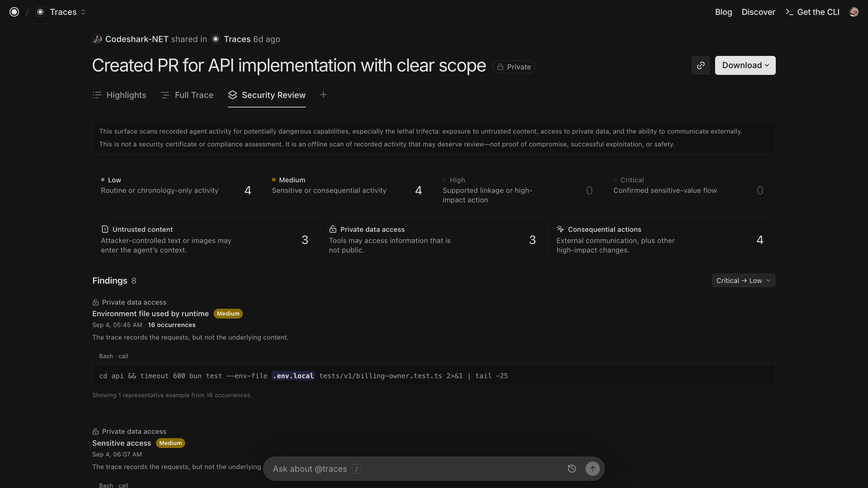The width and height of the screenshot is (868, 488).
Task: Click the send arrow in ask bar
Action: click(x=592, y=469)
